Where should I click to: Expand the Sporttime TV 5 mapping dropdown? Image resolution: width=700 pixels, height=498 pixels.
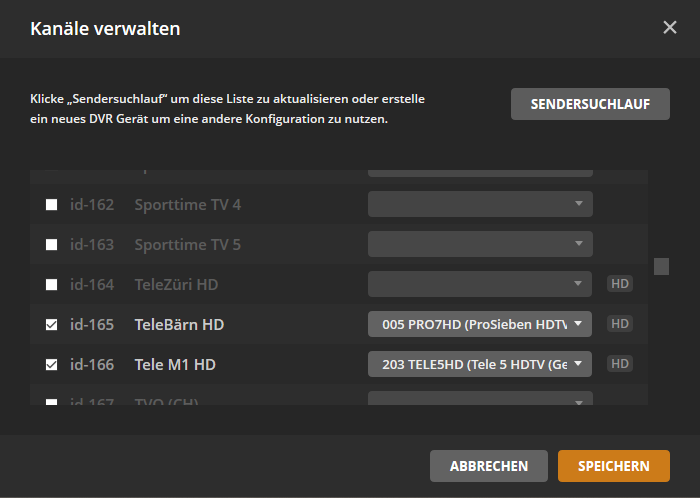(480, 244)
